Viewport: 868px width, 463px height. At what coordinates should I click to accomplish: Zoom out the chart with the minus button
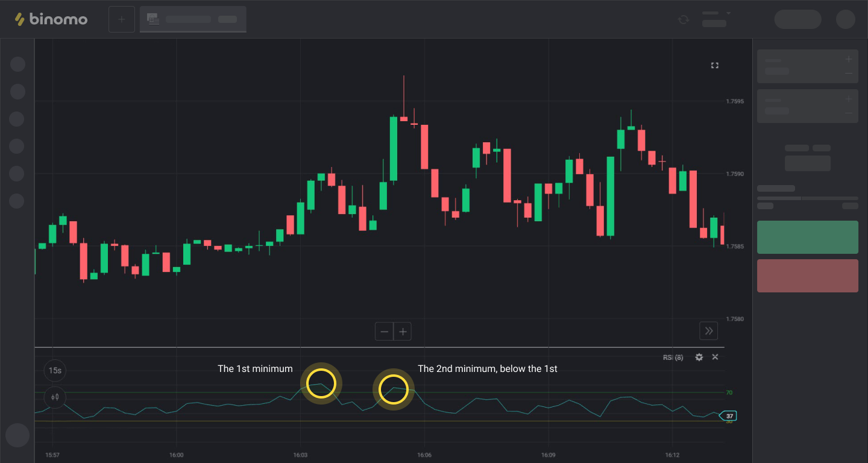[384, 331]
